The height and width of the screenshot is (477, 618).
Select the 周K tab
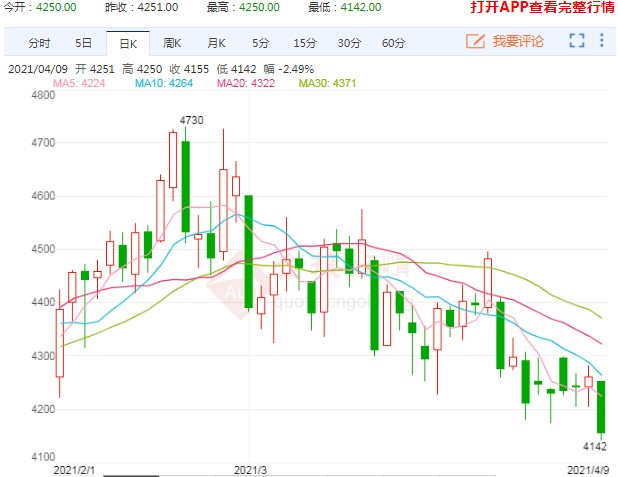click(172, 43)
